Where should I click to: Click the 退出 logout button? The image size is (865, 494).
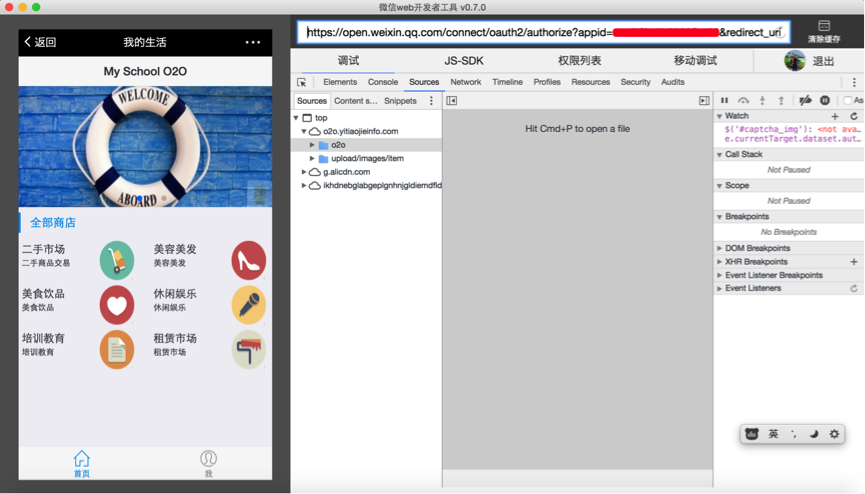(x=823, y=61)
